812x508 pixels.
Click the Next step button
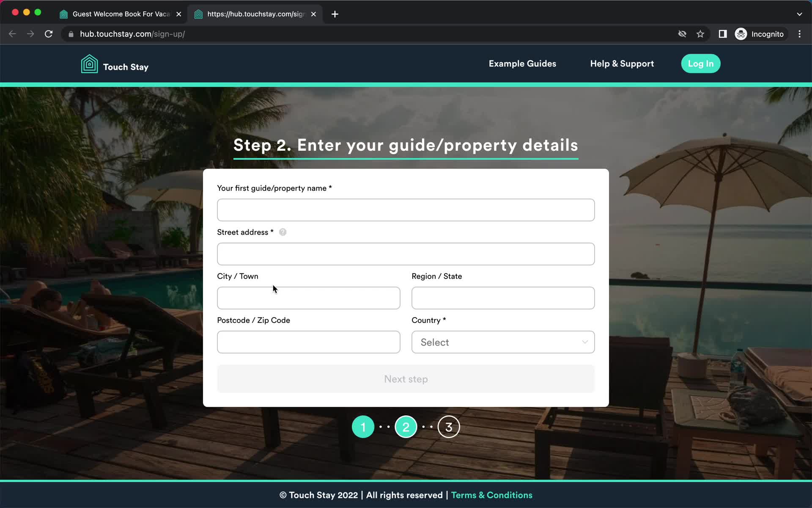(x=406, y=379)
